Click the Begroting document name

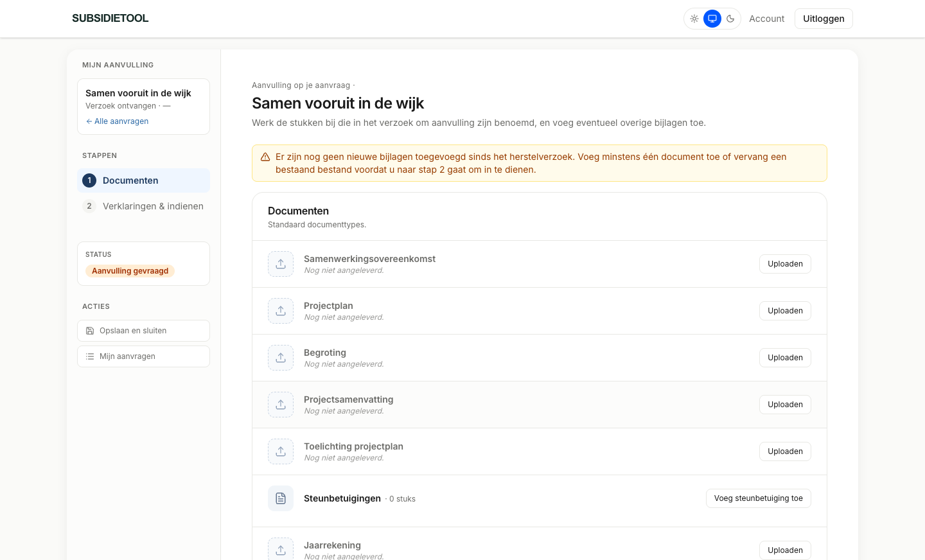pyautogui.click(x=325, y=353)
